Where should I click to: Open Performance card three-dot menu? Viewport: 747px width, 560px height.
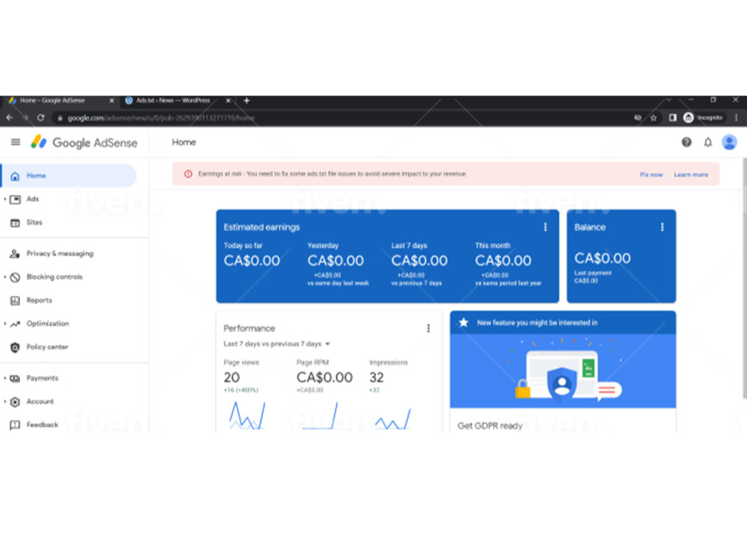(x=428, y=328)
